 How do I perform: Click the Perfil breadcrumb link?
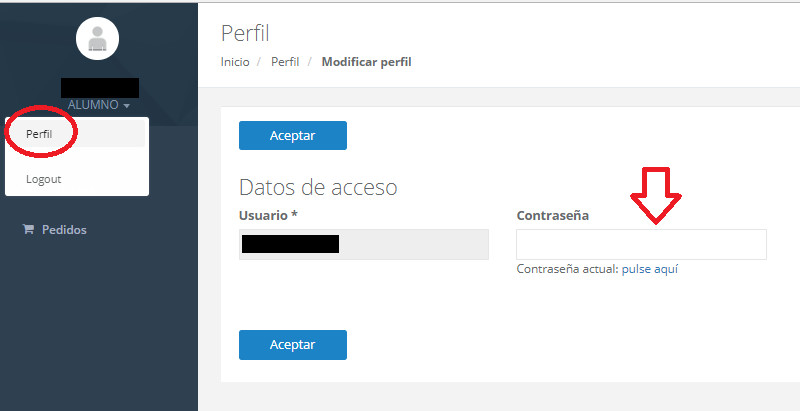coord(285,62)
